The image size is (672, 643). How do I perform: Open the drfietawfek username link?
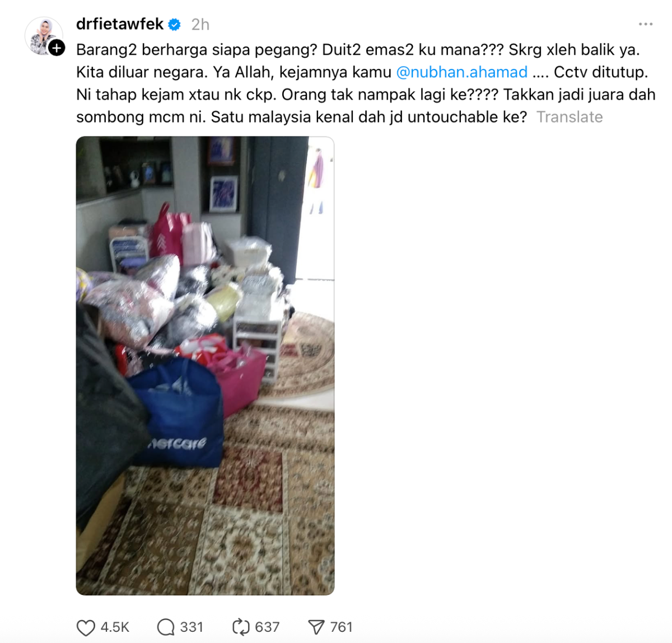tap(120, 24)
